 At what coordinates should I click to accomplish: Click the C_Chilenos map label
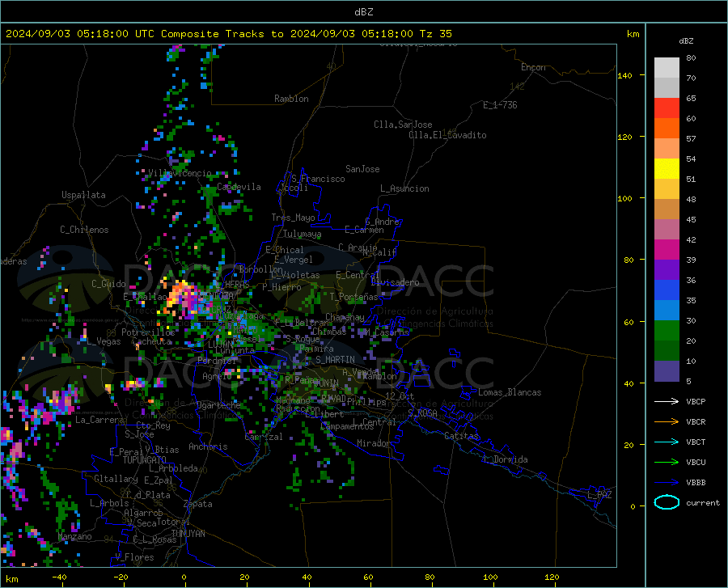point(84,230)
